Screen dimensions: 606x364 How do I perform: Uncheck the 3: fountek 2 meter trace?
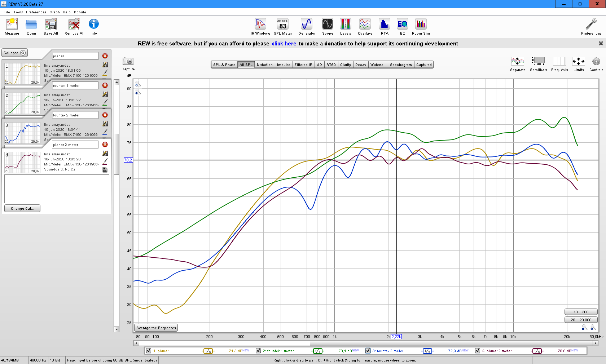coord(368,351)
